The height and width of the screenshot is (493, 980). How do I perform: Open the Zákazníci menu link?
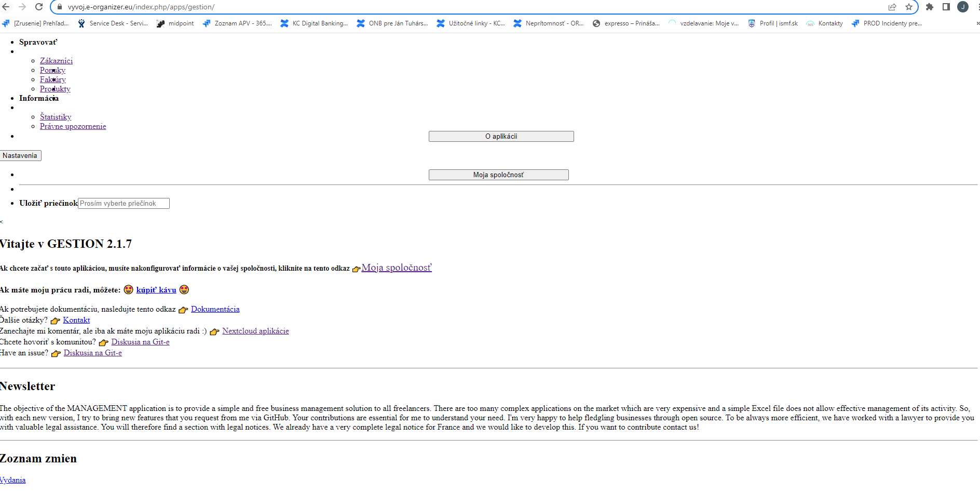coord(56,61)
